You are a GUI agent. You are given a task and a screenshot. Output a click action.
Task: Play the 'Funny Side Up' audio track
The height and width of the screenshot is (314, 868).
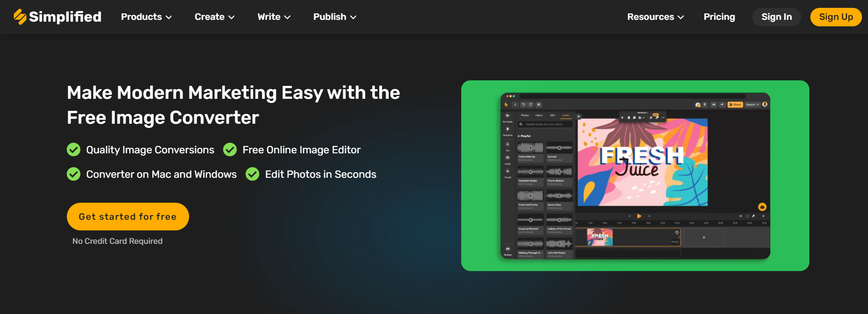[530, 148]
